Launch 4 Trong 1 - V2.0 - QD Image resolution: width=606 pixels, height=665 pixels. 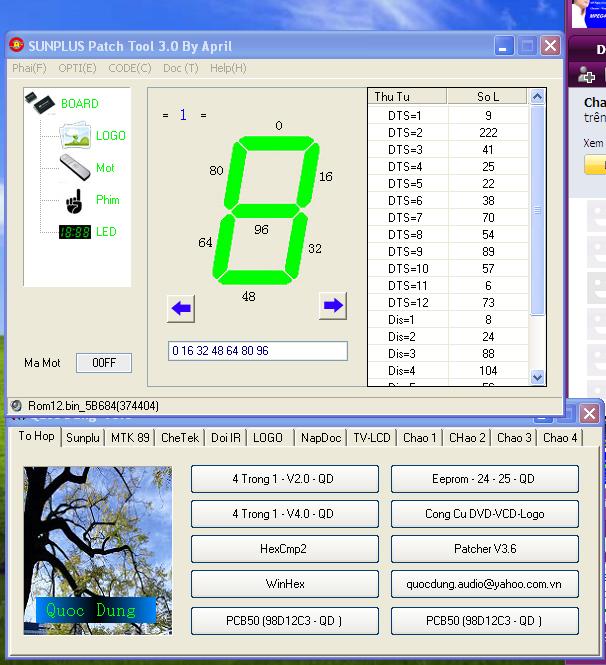point(285,479)
